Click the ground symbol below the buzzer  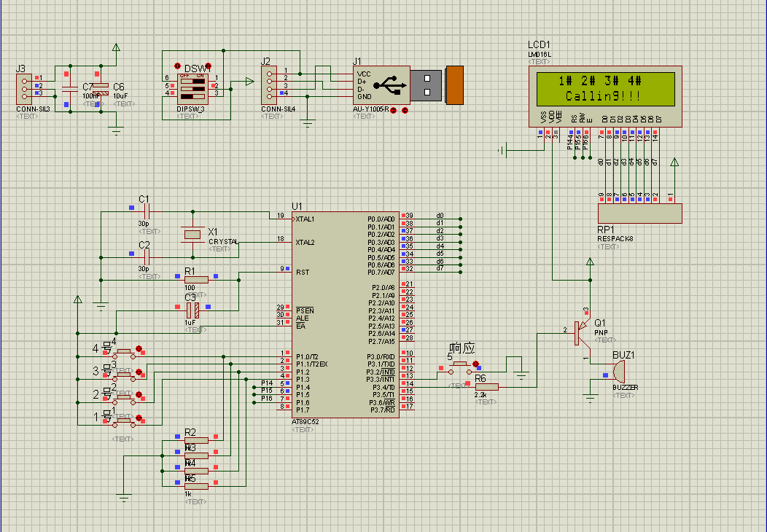[x=591, y=399]
